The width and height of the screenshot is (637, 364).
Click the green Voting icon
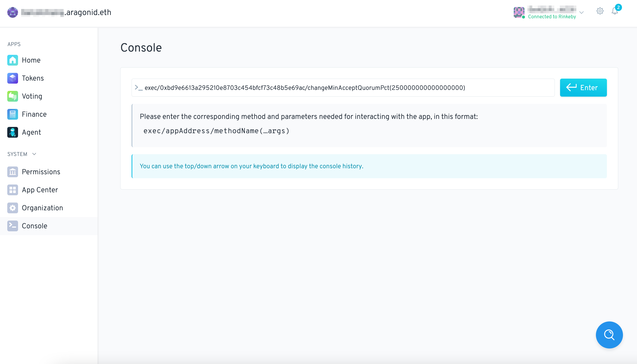tap(13, 96)
